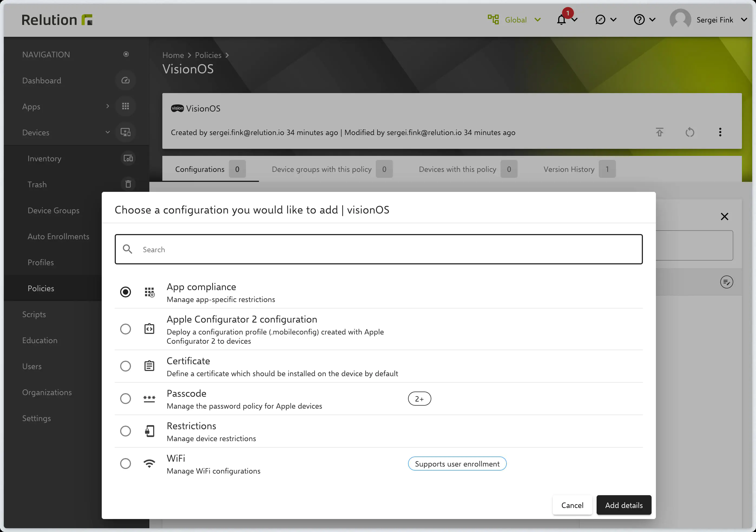Click the revert policy circular arrow icon

pos(689,132)
